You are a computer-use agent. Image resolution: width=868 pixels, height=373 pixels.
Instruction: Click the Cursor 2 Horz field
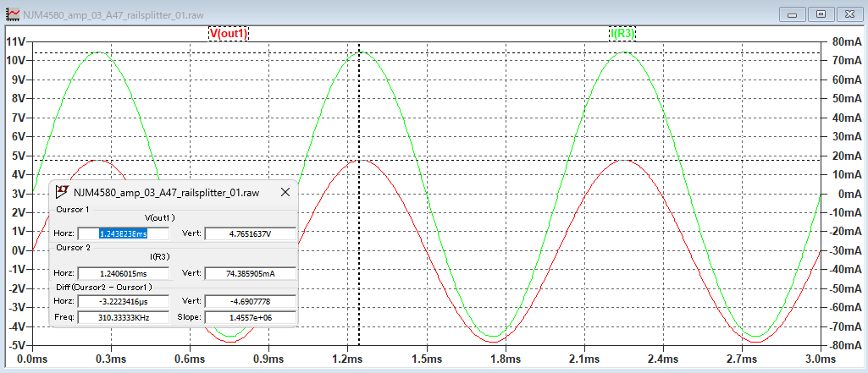click(123, 273)
